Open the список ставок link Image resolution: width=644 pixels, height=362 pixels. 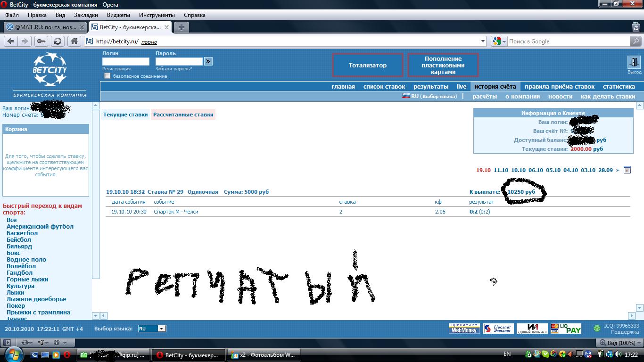click(x=384, y=87)
